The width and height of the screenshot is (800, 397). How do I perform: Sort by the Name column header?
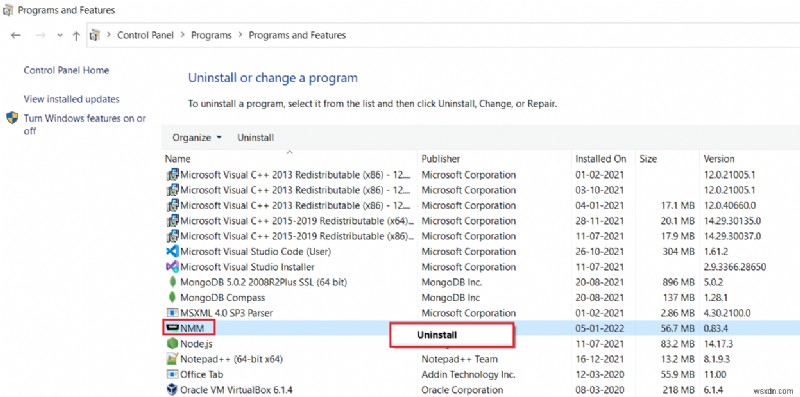pyautogui.click(x=178, y=159)
